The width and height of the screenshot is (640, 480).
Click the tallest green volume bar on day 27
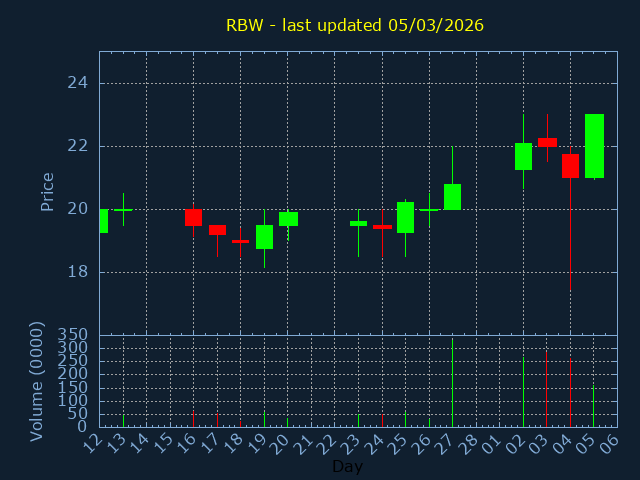[452, 383]
